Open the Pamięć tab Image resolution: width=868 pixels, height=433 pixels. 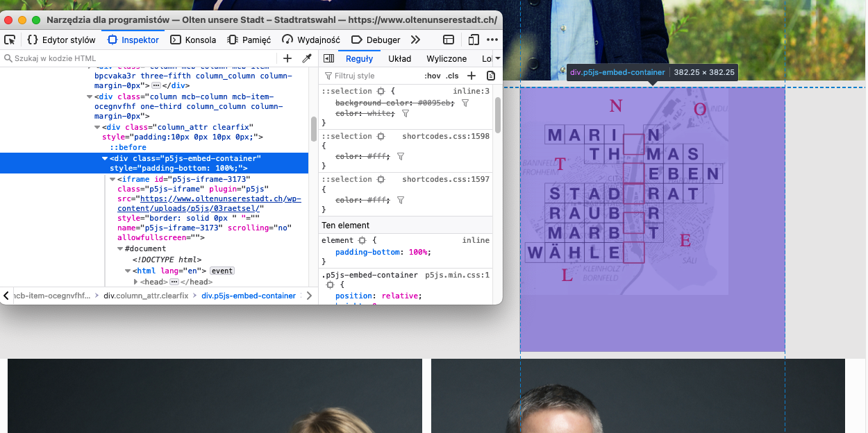[249, 40]
